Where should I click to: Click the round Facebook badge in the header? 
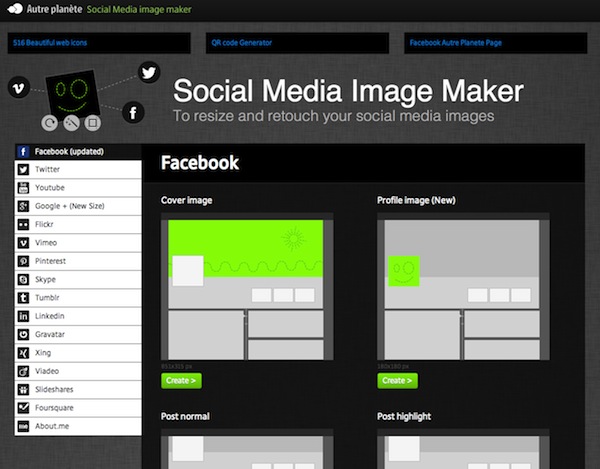point(133,113)
